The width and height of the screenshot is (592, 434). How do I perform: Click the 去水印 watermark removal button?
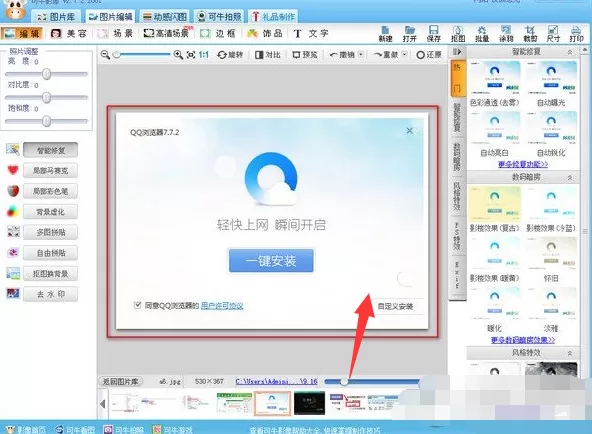(51, 294)
